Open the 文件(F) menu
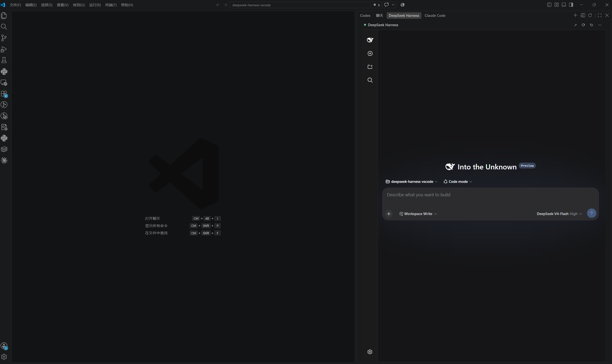 pyautogui.click(x=15, y=5)
